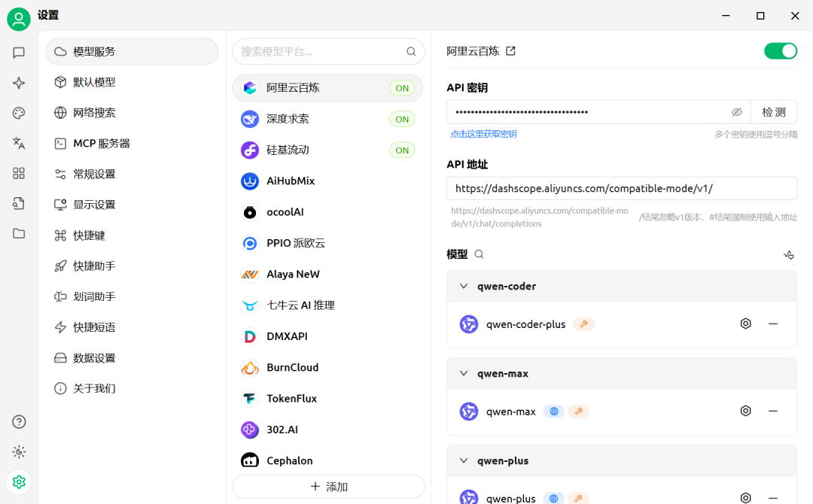
Task: Open the files folder sidebar icon
Action: point(19,233)
